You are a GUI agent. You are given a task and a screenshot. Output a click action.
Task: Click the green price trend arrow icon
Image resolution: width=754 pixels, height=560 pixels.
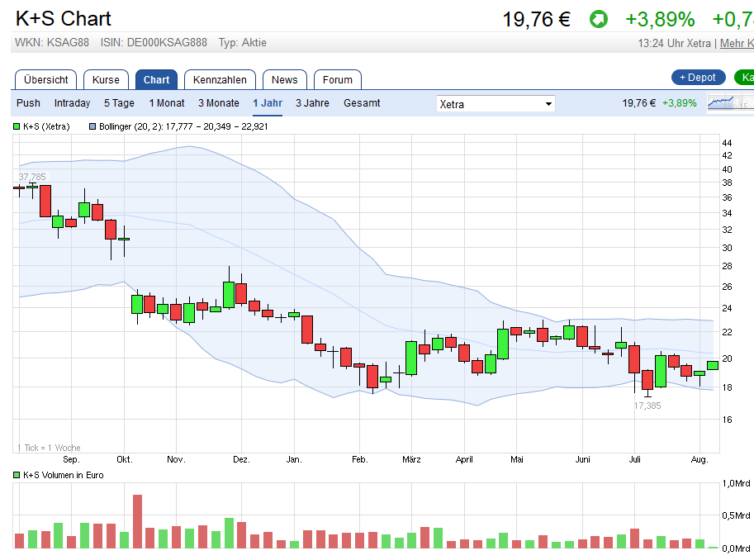click(599, 20)
